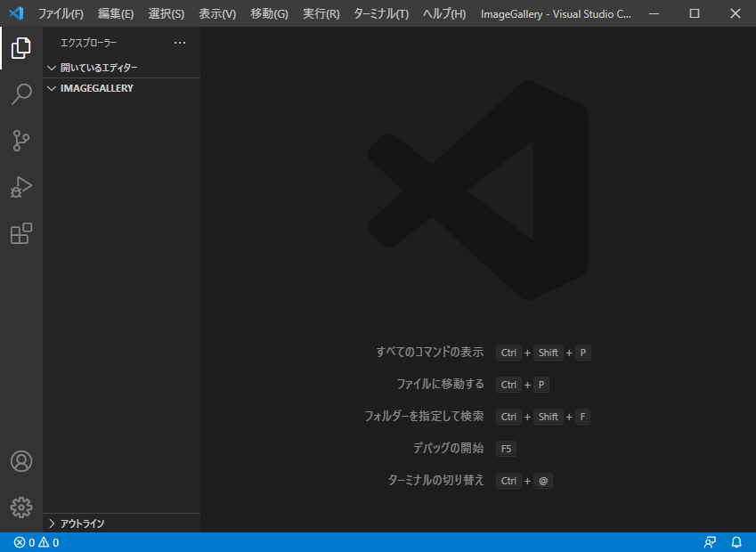The image size is (756, 552).
Task: Click the デバッグの開始 hint text
Action: pyautogui.click(x=448, y=449)
